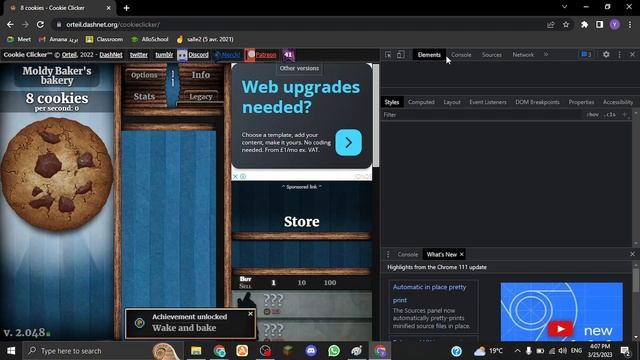The image size is (640, 360).
Task: Open the drawer Console tab
Action: coord(407,254)
